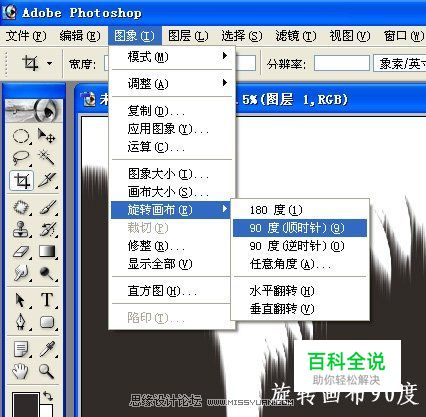This screenshot has width=426, height=417.
Task: Rotate canvas 180 度(1)
Action: pos(300,210)
